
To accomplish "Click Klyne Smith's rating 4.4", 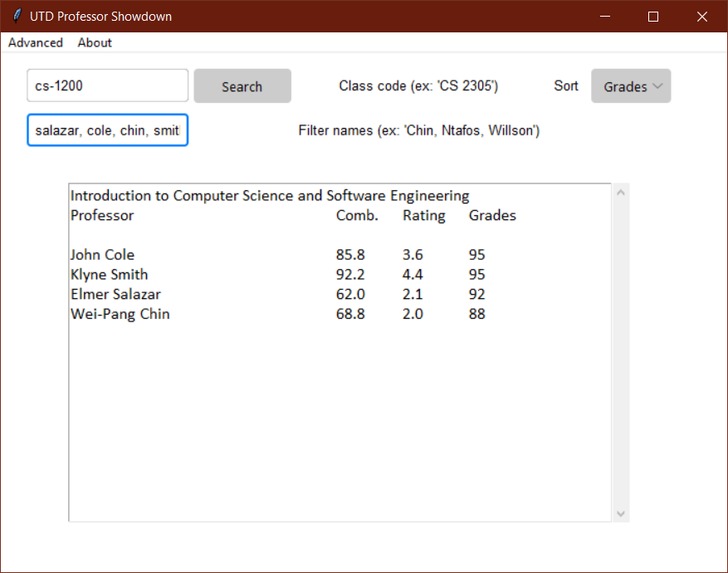I will tap(412, 274).
